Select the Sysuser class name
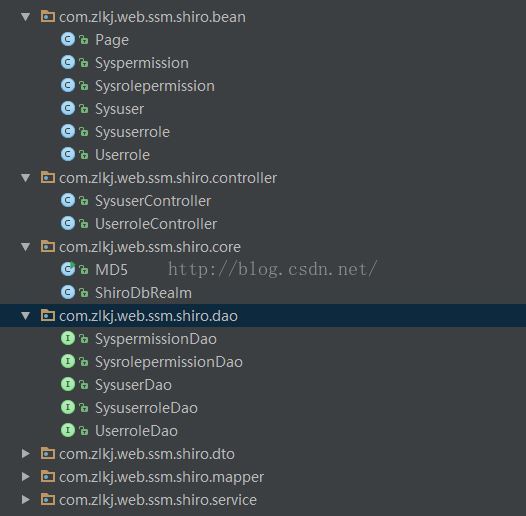The image size is (526, 516). pos(120,109)
